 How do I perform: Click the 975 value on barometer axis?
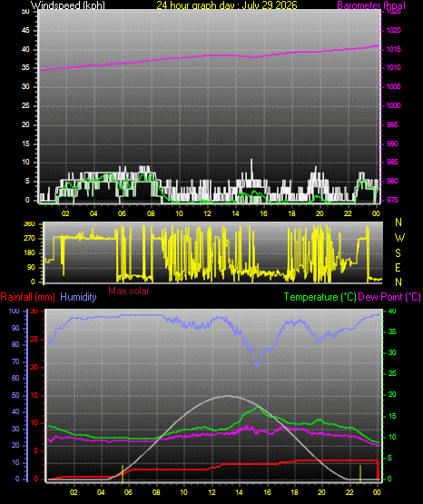click(x=392, y=200)
